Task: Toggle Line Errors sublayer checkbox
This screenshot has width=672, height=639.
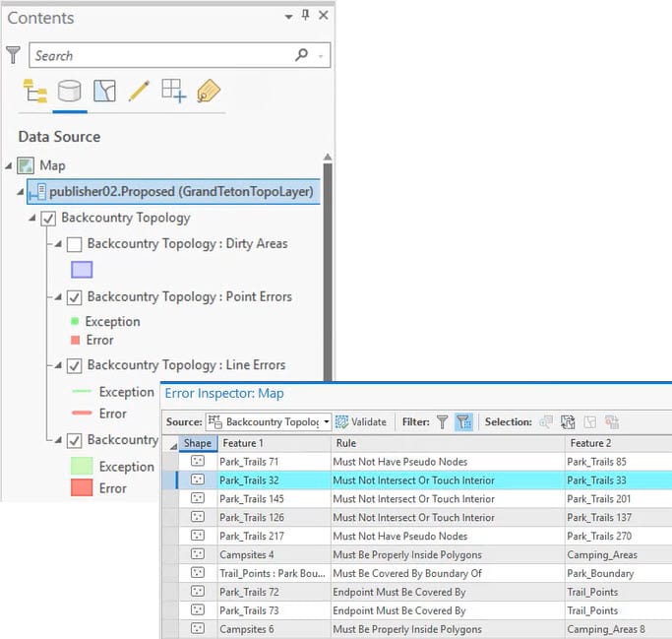Action: click(74, 366)
